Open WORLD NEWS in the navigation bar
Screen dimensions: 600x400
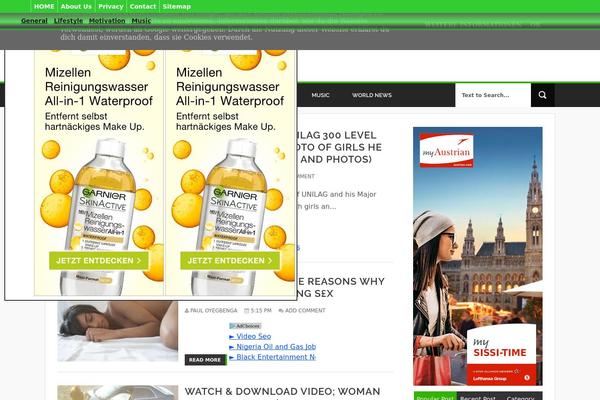click(372, 95)
